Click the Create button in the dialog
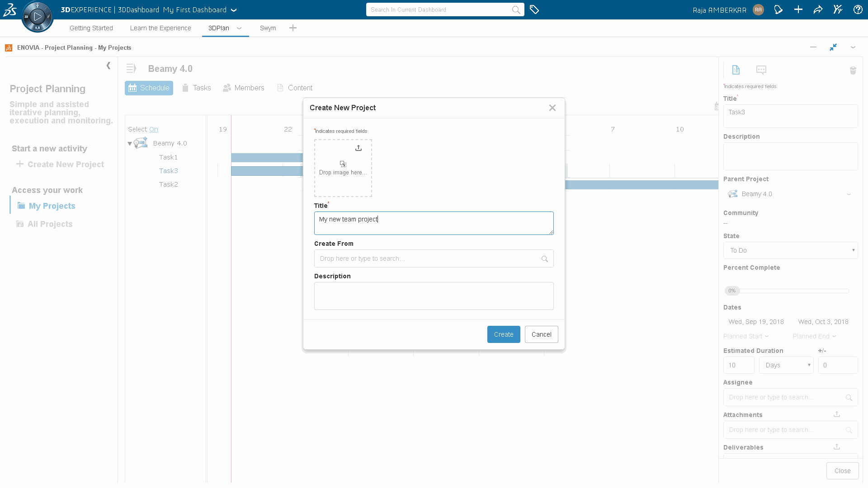The image size is (868, 488). [503, 334]
